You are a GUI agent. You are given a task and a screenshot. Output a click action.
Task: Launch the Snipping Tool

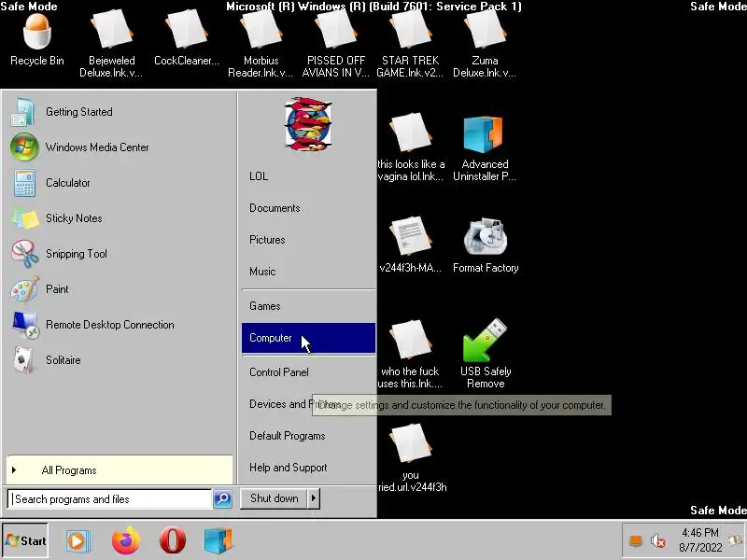pos(120,254)
